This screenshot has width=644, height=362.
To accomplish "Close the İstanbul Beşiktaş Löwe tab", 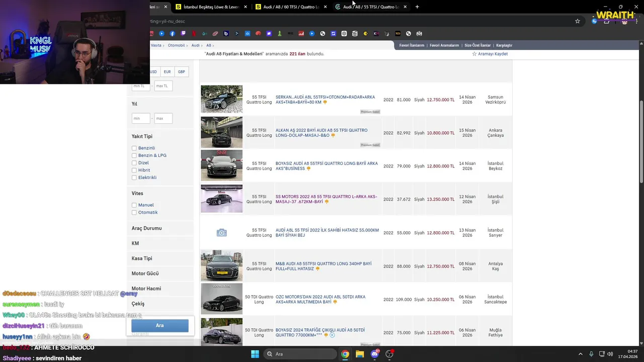I will [x=246, y=7].
